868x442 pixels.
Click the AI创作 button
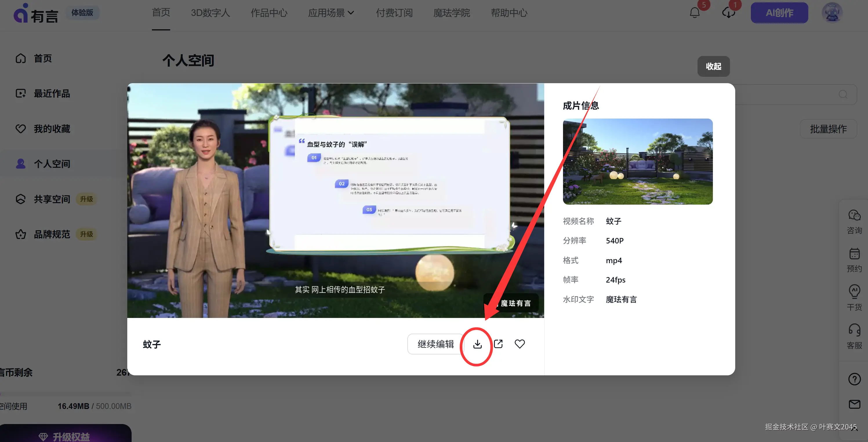(x=779, y=13)
